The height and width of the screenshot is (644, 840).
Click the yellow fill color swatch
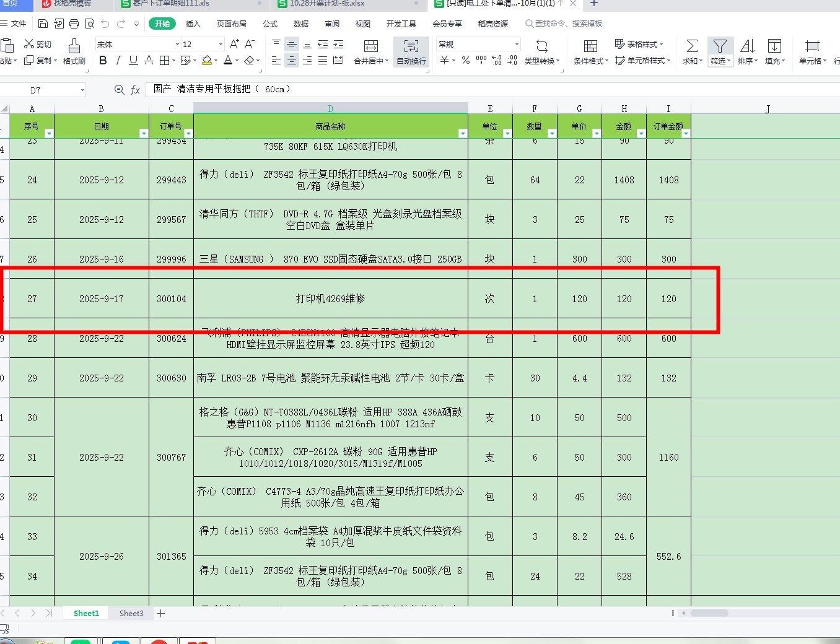[x=207, y=60]
